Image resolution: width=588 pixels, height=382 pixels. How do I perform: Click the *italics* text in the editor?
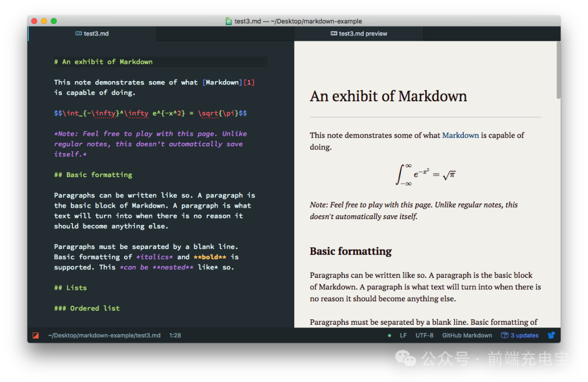pyautogui.click(x=155, y=257)
